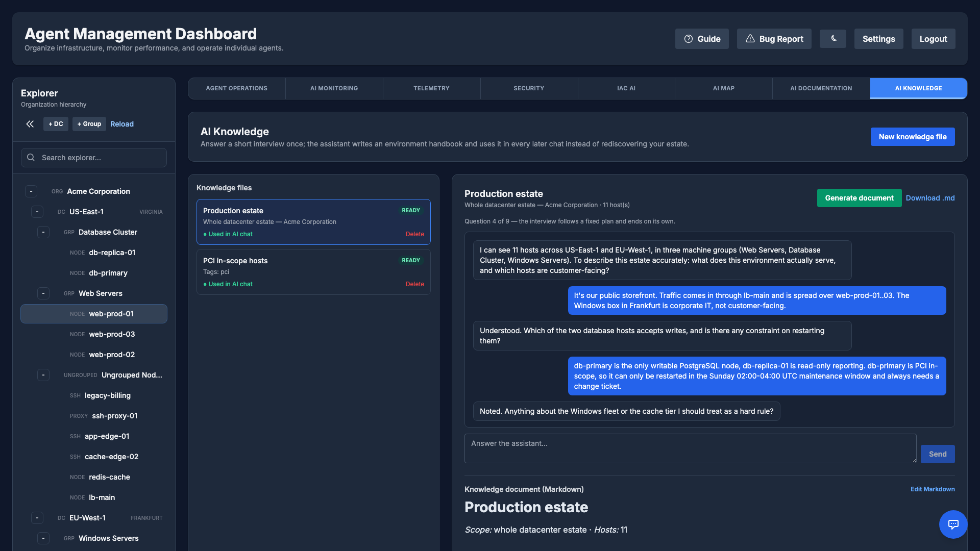Click into Answer the assistant text box
The width and height of the screenshot is (980, 551).
coord(690,448)
